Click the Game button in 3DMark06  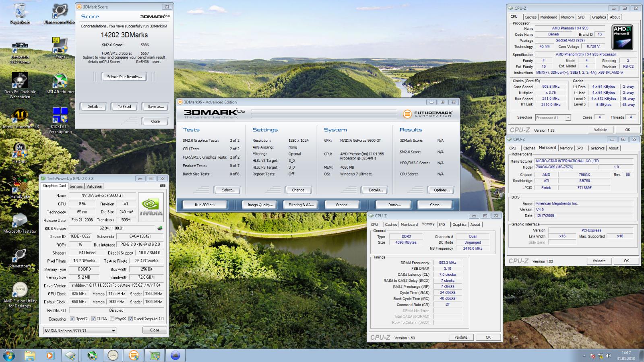[436, 205]
